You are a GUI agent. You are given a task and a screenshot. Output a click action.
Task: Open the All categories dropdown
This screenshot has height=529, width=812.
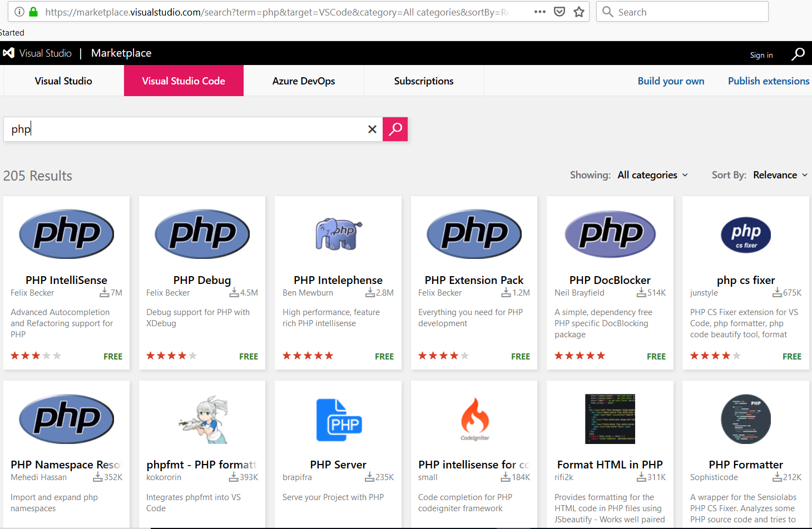652,175
